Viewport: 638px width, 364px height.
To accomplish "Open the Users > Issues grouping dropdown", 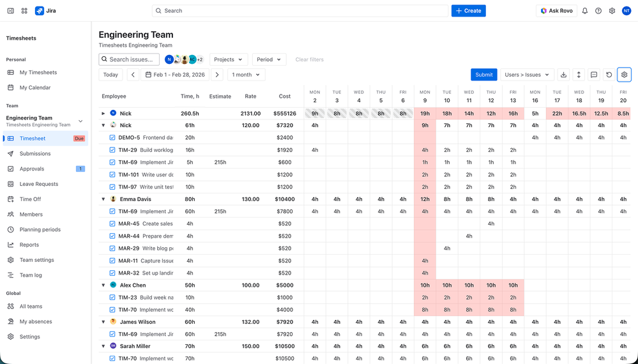I will 527,75.
